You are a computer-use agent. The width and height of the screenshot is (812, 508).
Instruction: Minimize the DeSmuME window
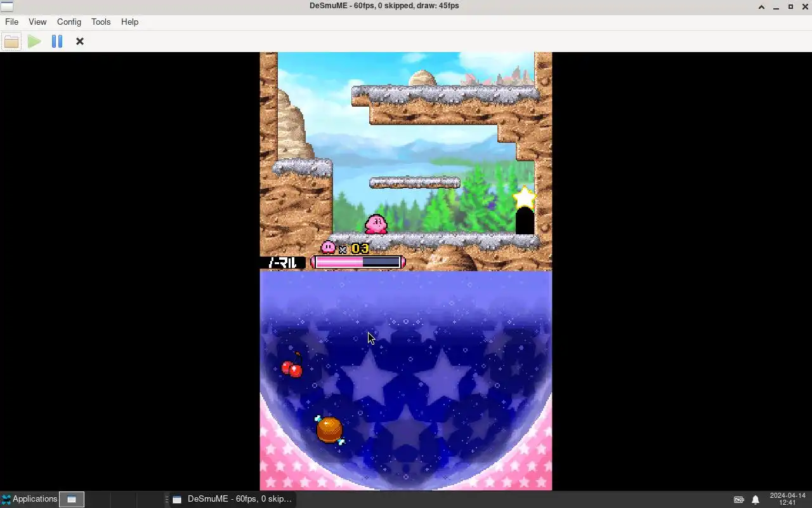[776, 7]
